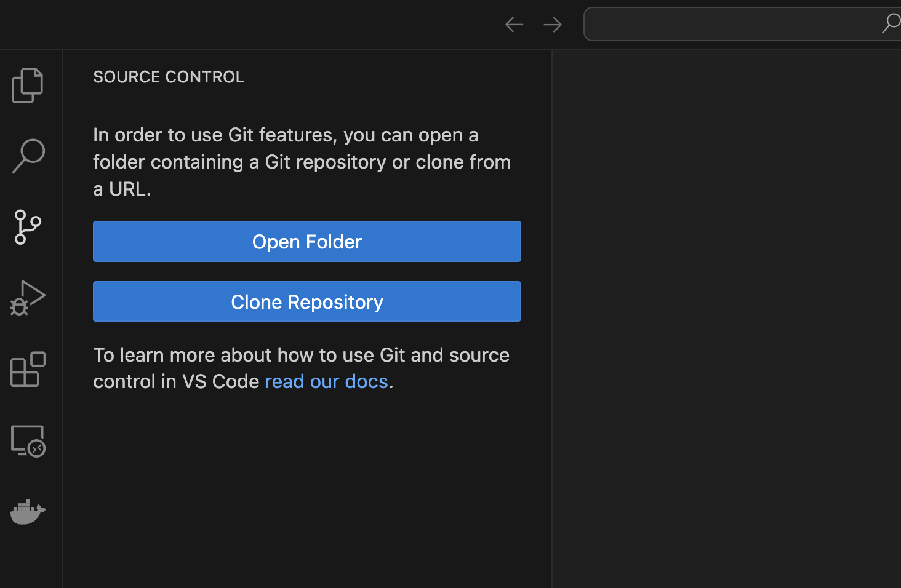Click the magnifier icon in command center
Viewport: 901px width, 588px height.
(x=890, y=24)
